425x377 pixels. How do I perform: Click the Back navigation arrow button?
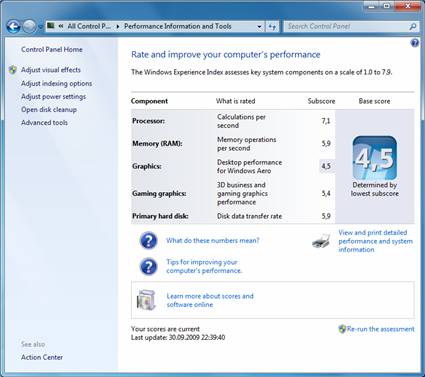tap(14, 26)
